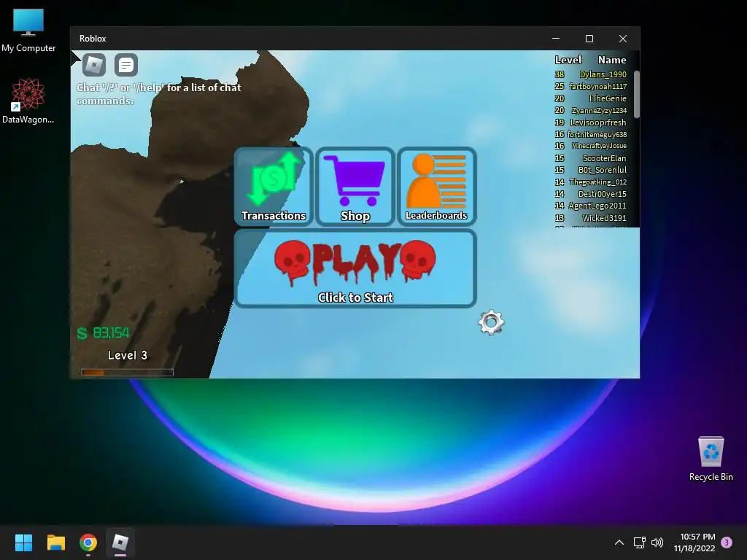The image size is (747, 560).
Task: Select player Thegoatking_012 in leaderboard
Action: [598, 182]
